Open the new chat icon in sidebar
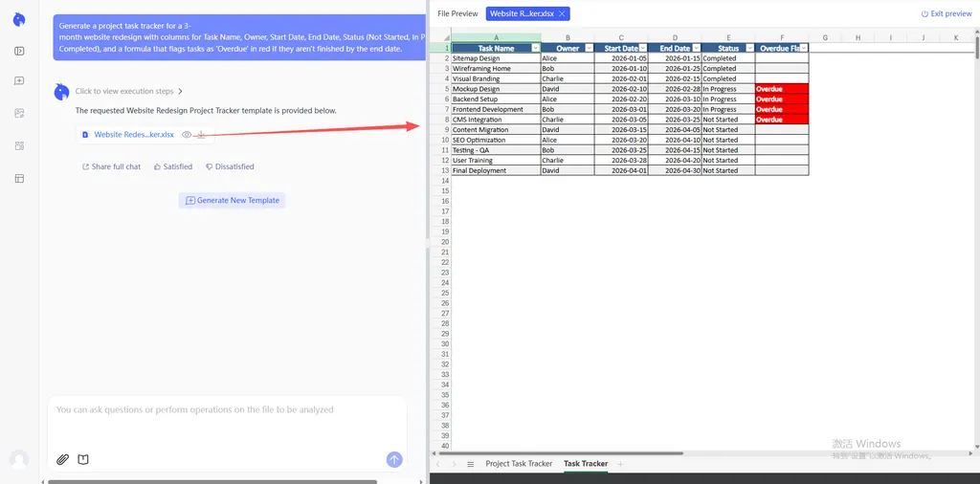The width and height of the screenshot is (980, 484). pos(19,80)
